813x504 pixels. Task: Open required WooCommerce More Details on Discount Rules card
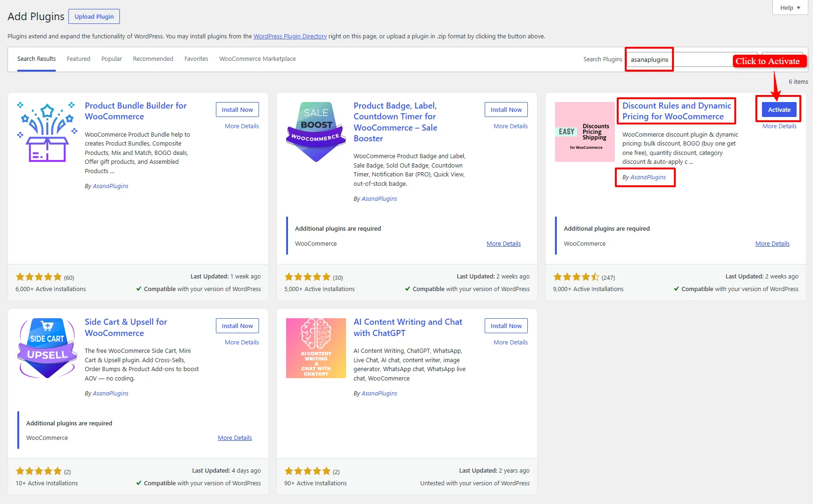point(772,244)
